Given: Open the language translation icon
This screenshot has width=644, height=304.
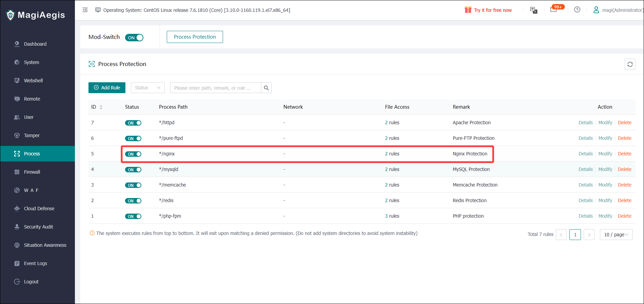Looking at the screenshot, I should 534,10.
